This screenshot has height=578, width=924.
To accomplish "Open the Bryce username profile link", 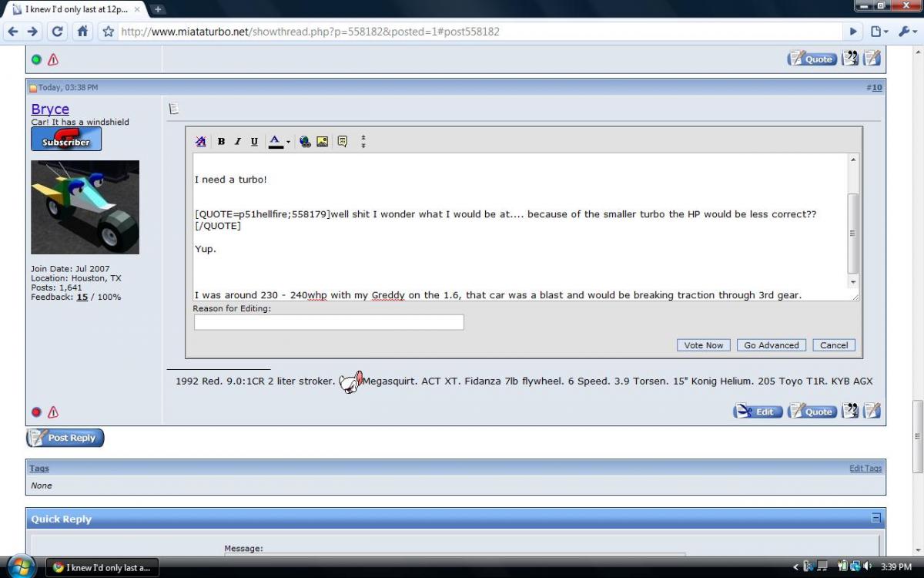I will pos(50,109).
